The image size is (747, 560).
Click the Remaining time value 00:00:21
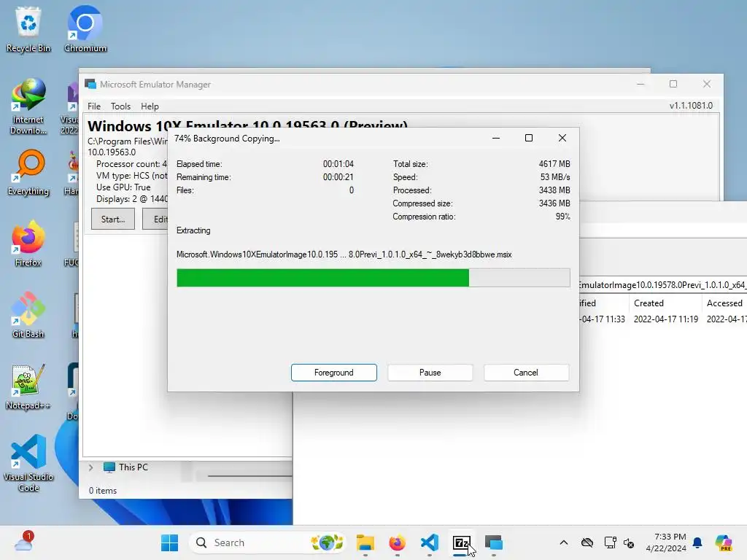[x=338, y=177]
